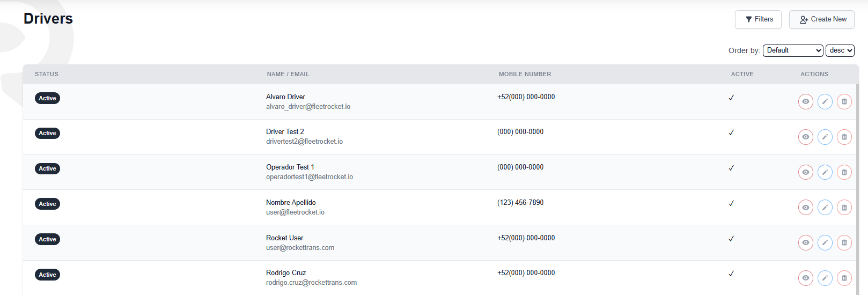Edit the Rocket User driver
Viewport: 868px width, 295px height.
pyautogui.click(x=825, y=242)
